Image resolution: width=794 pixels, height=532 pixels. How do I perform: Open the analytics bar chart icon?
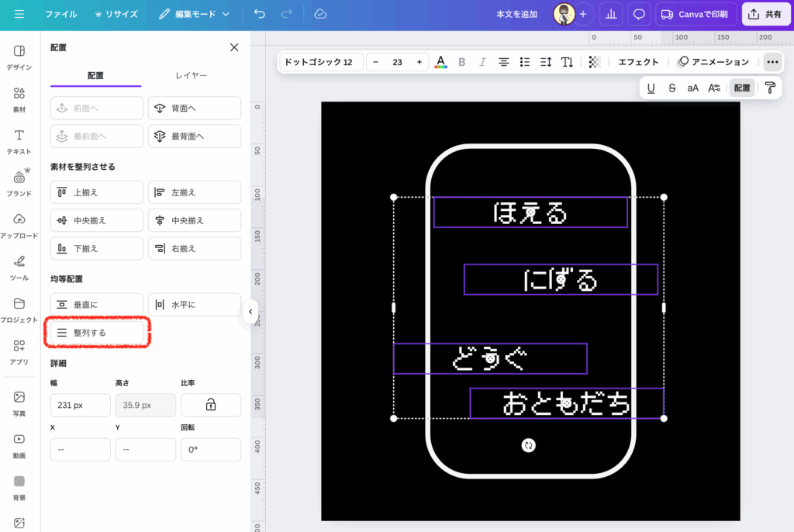point(611,14)
